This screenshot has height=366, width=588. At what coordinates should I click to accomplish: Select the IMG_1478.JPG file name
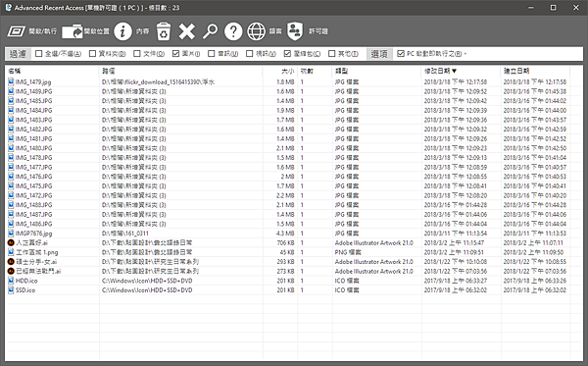(x=33, y=158)
